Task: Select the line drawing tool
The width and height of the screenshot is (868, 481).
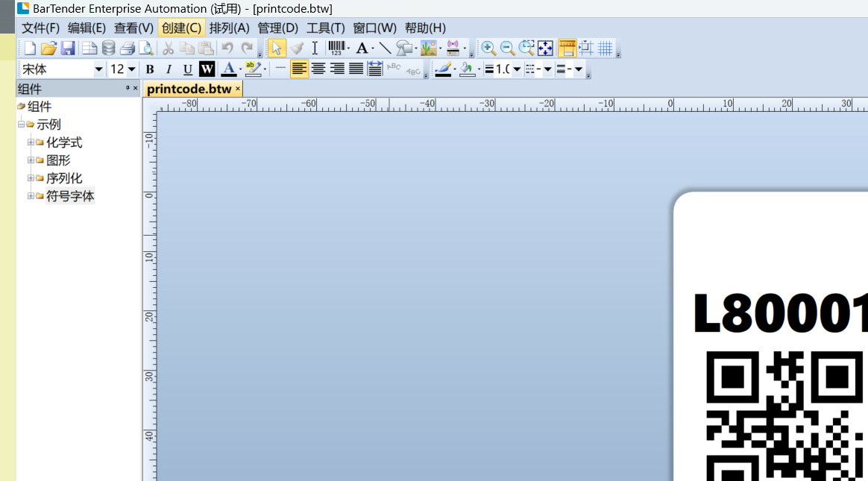Action: (x=385, y=48)
